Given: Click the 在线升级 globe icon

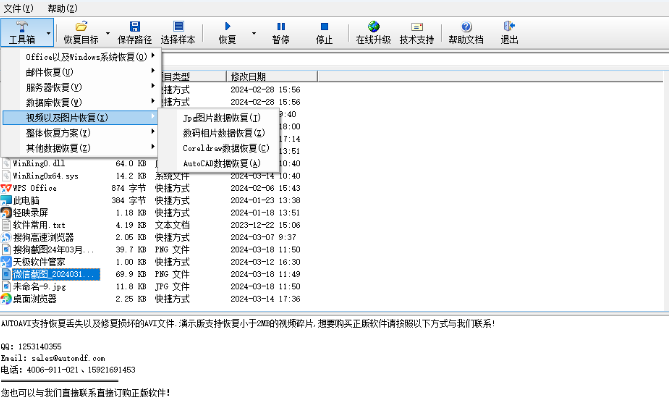Looking at the screenshot, I should point(372,26).
